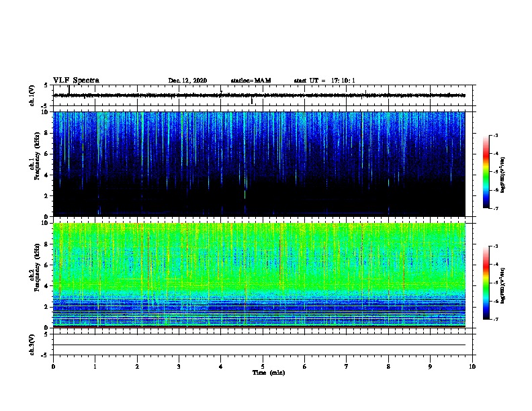
Task: Click the ch.1 colorbar log(PSD) label
Action: coord(502,175)
